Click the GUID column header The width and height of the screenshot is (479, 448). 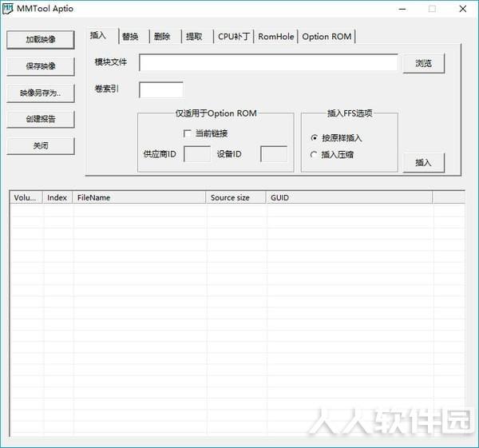point(349,197)
